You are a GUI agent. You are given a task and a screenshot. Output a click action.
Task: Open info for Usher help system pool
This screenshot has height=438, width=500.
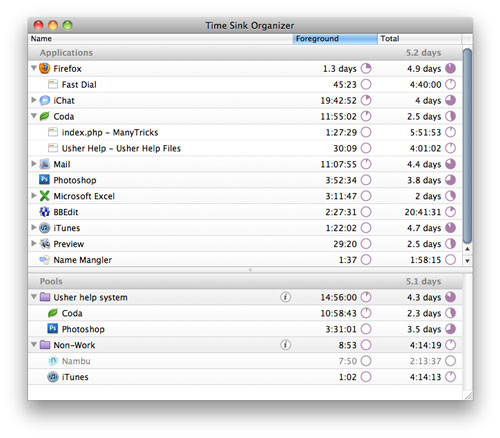pos(285,297)
